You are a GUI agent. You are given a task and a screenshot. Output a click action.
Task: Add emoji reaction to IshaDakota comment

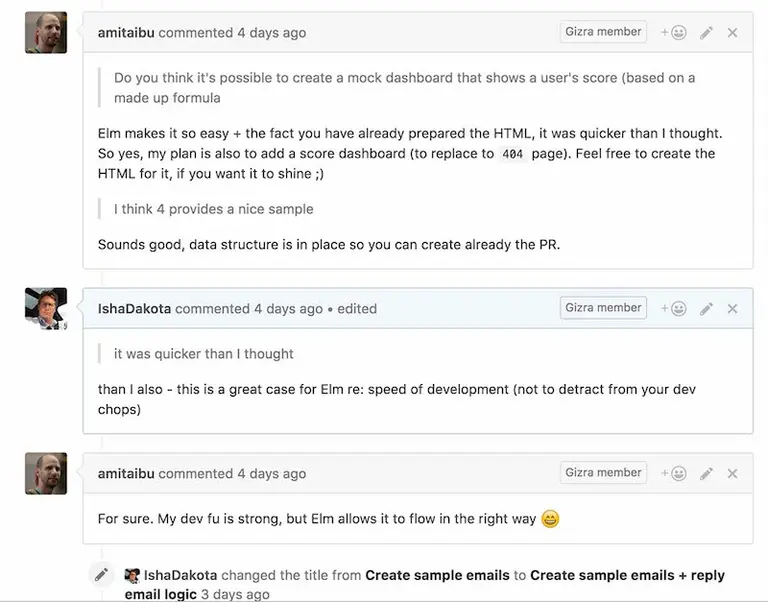coord(673,309)
